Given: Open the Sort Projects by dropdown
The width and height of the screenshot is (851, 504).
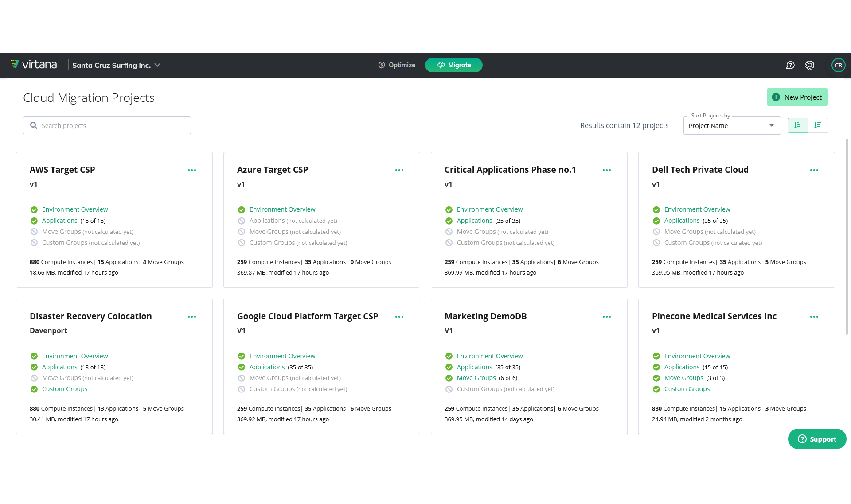Looking at the screenshot, I should point(732,126).
